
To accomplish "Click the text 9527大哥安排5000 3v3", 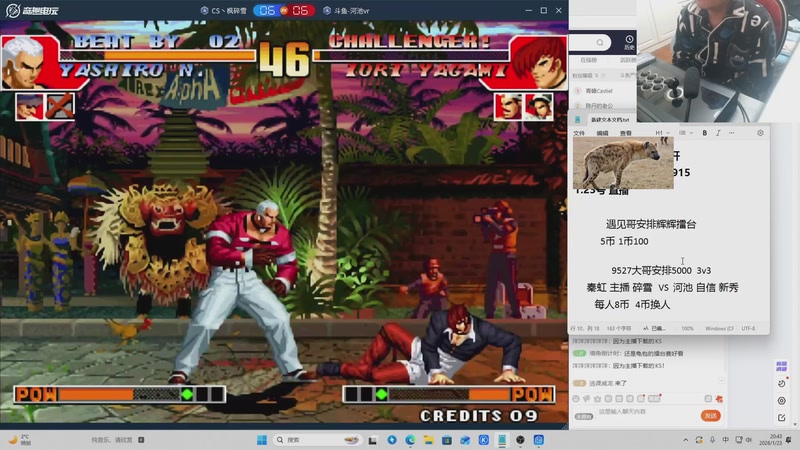I will coord(661,270).
